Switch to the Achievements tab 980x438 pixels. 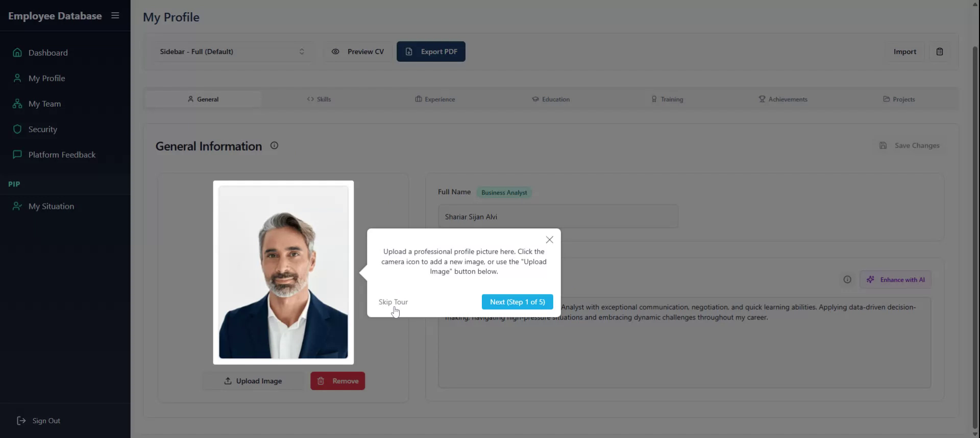coord(783,99)
